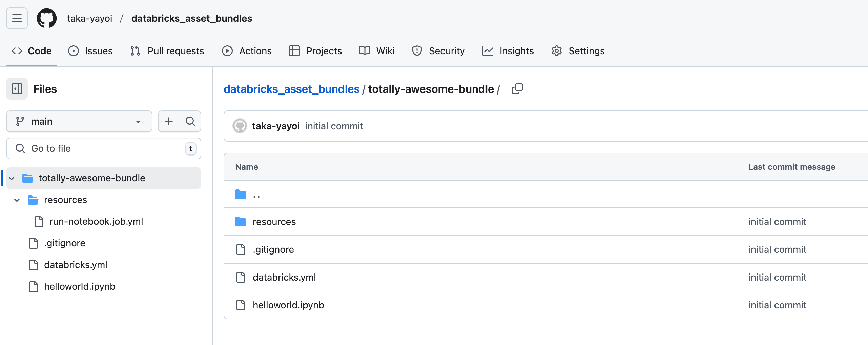Click the search magnifier next to branch

click(190, 121)
